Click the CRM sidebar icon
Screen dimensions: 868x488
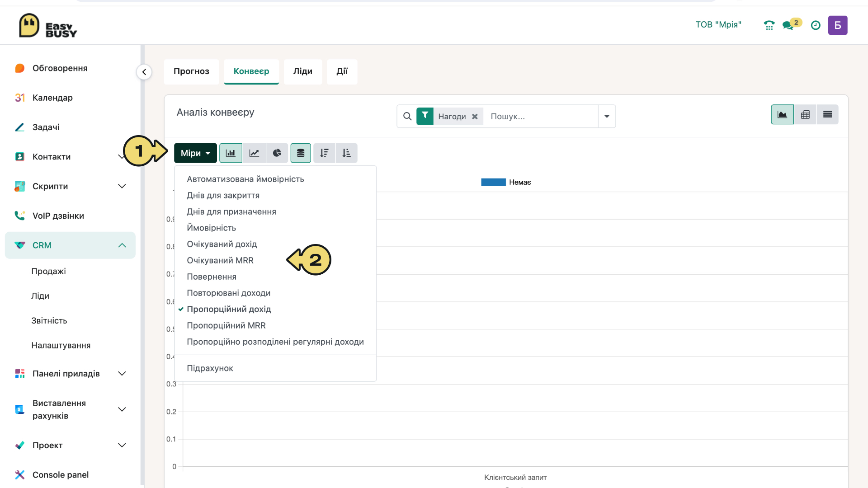click(x=20, y=245)
